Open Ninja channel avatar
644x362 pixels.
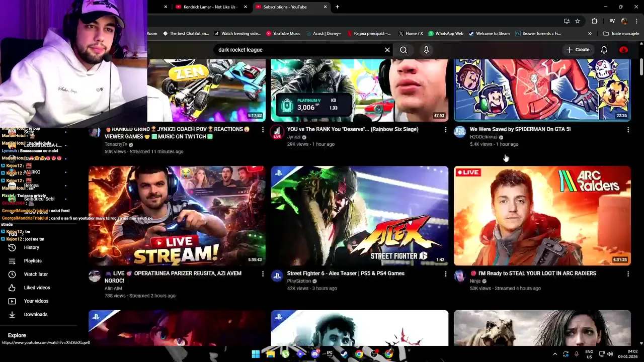coord(460,276)
